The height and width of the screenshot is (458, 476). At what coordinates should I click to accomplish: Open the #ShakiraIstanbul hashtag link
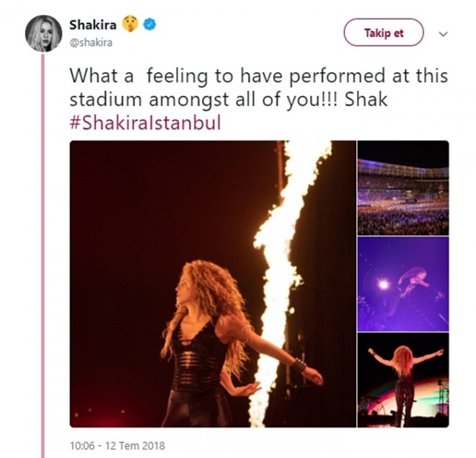click(x=145, y=122)
